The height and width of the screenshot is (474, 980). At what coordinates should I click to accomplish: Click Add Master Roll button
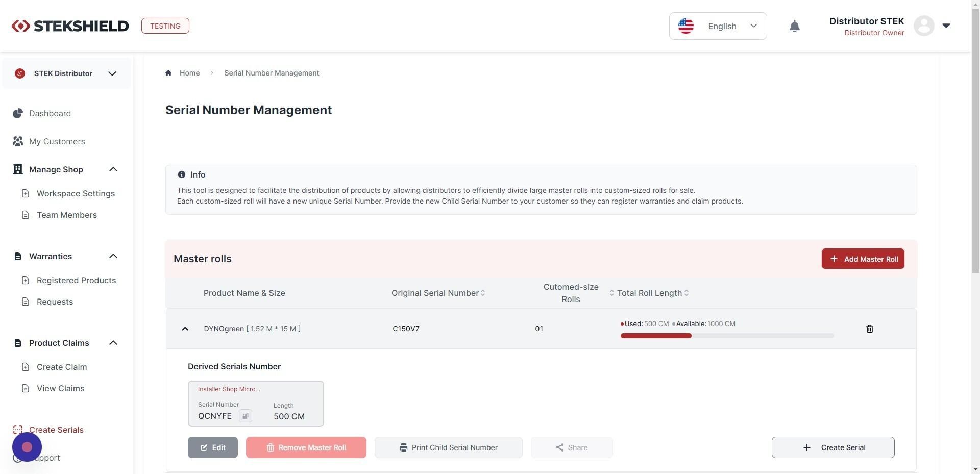[x=863, y=259]
